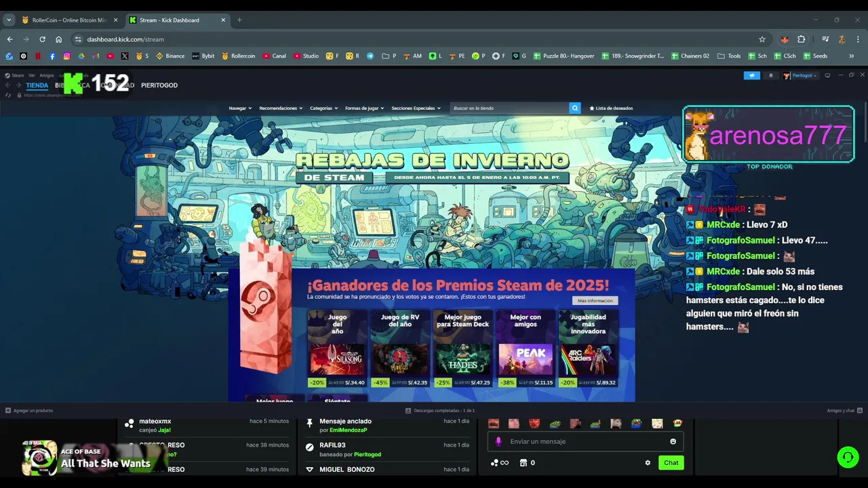Open the browser tab search dropdown
This screenshot has width=868, height=488.
(9, 20)
